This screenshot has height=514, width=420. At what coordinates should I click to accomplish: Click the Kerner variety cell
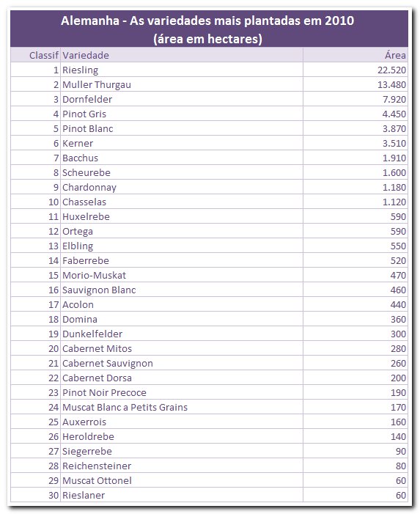[182, 143]
